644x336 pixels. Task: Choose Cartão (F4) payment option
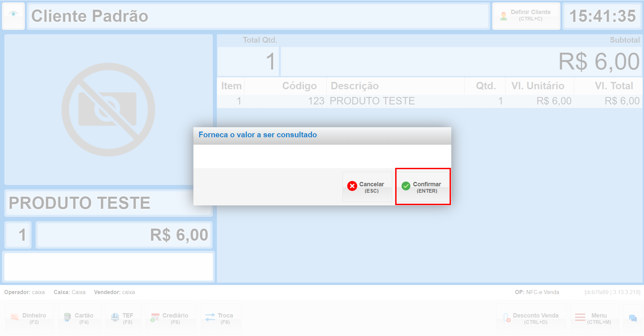point(80,319)
